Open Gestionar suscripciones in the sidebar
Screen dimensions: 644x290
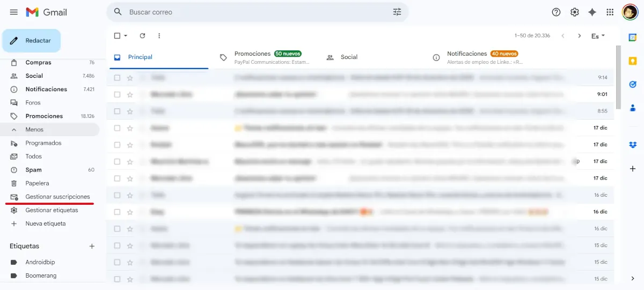tap(57, 197)
